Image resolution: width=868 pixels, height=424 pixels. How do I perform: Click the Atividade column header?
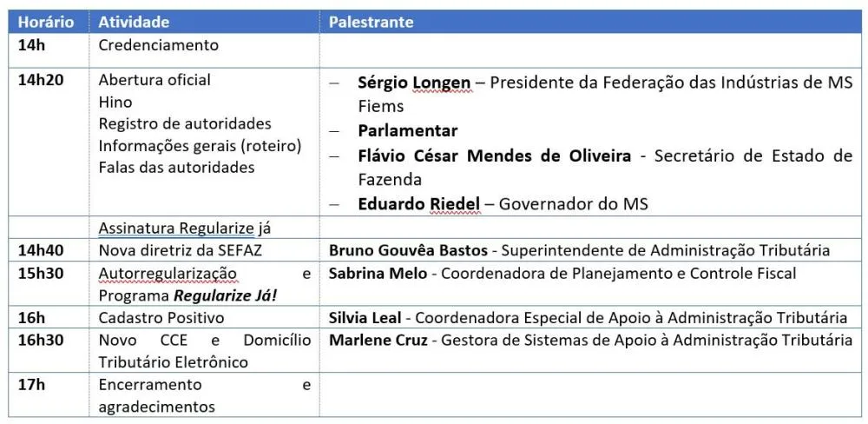coord(134,22)
